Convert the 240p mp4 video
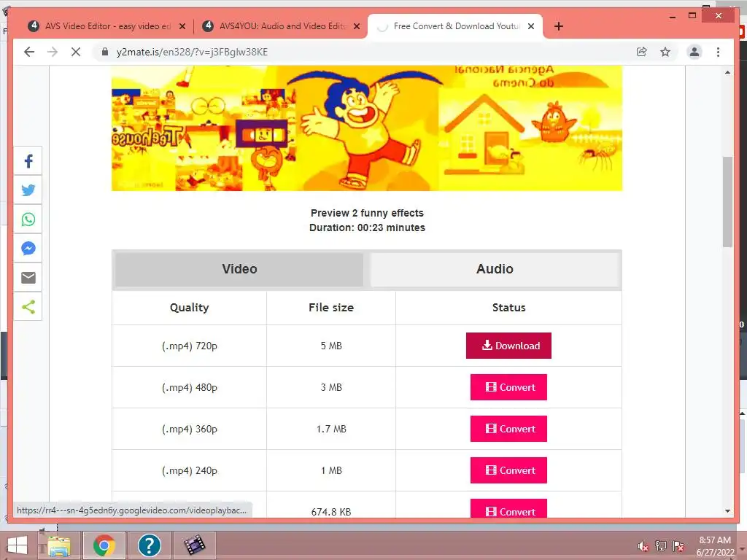The image size is (747, 560). click(508, 470)
